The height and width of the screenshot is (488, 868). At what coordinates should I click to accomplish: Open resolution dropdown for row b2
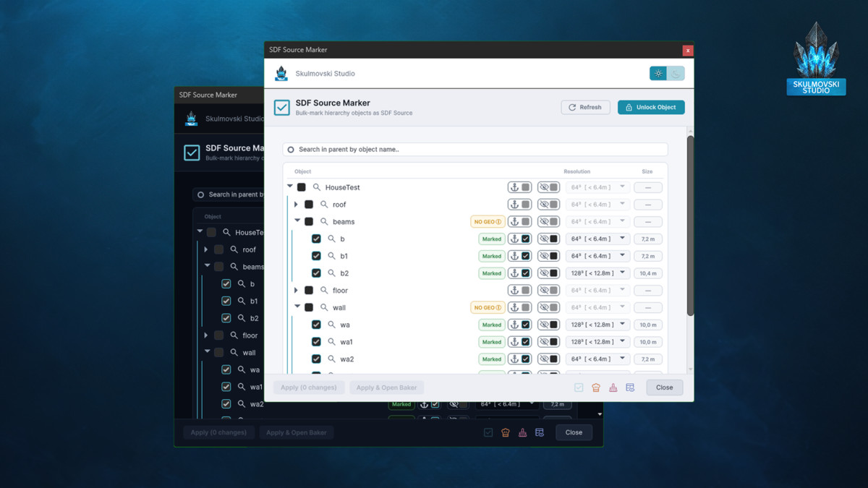597,273
